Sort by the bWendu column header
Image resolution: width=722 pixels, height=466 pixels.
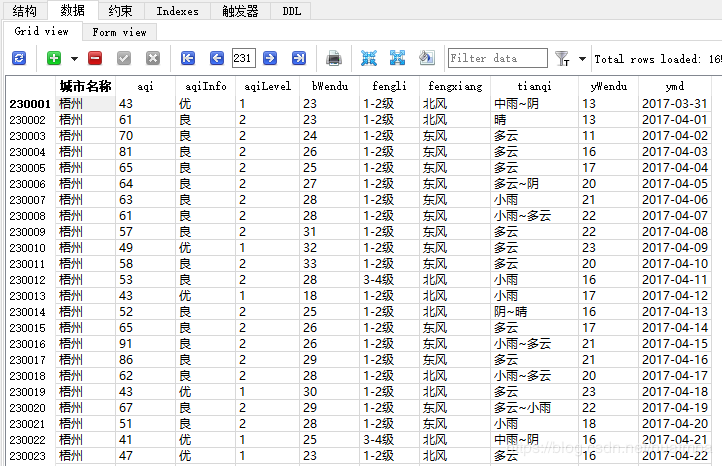330,86
